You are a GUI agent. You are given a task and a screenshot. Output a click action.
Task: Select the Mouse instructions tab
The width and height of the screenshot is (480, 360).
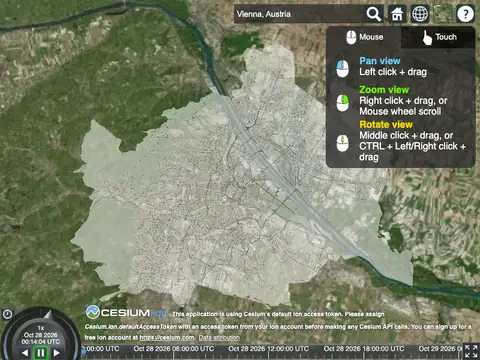click(x=364, y=37)
